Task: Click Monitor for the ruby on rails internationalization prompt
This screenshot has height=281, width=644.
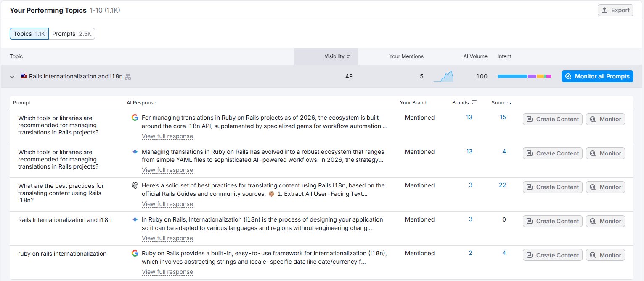Action: coord(605,255)
